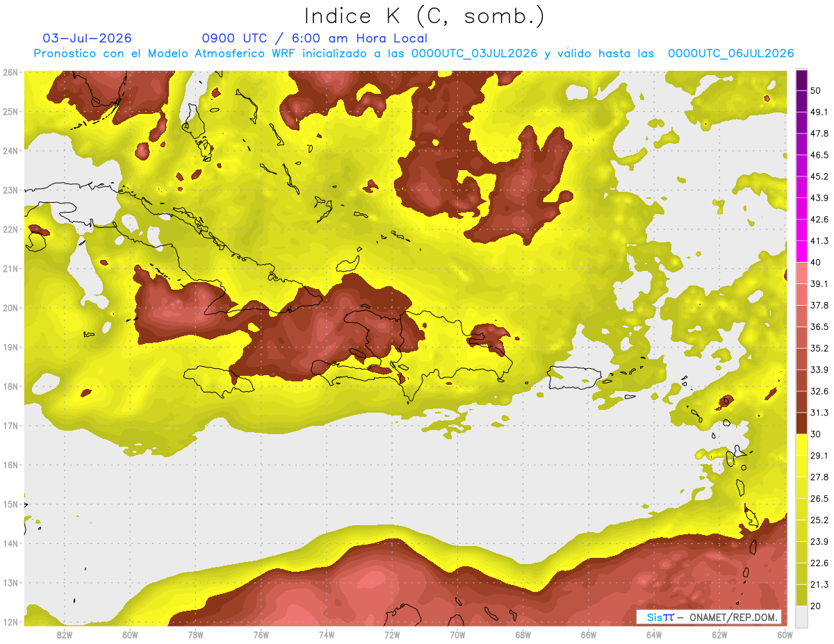This screenshot has width=834, height=644.
Task: Click the colorbar value 32.6
Action: coord(819,391)
